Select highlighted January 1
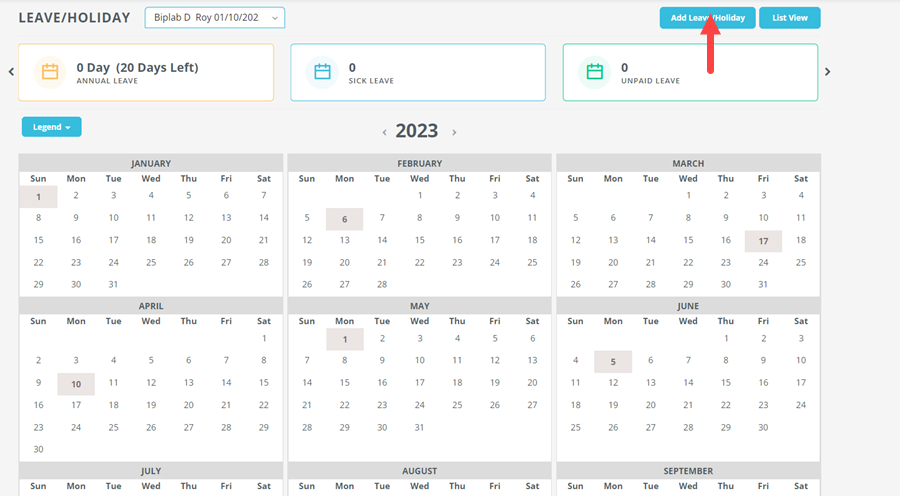This screenshot has width=900, height=496. [x=38, y=197]
